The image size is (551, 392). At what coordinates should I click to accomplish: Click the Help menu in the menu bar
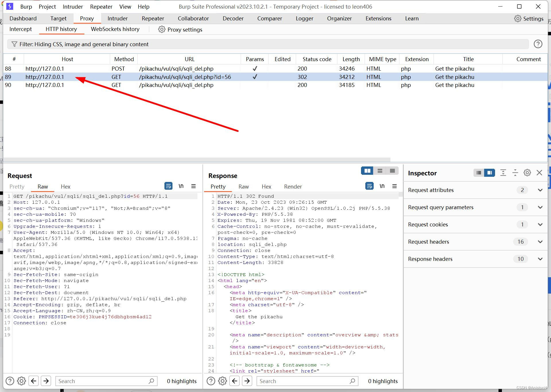click(x=144, y=6)
